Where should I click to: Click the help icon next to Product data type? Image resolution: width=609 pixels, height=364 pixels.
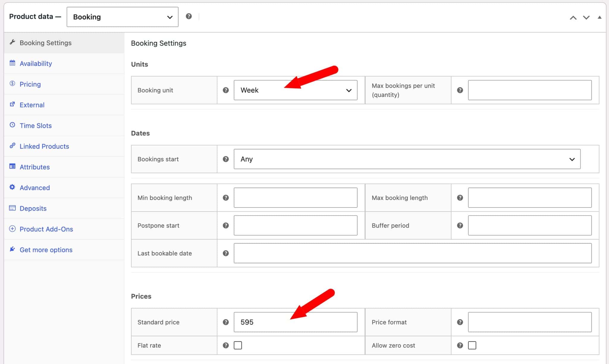[189, 16]
